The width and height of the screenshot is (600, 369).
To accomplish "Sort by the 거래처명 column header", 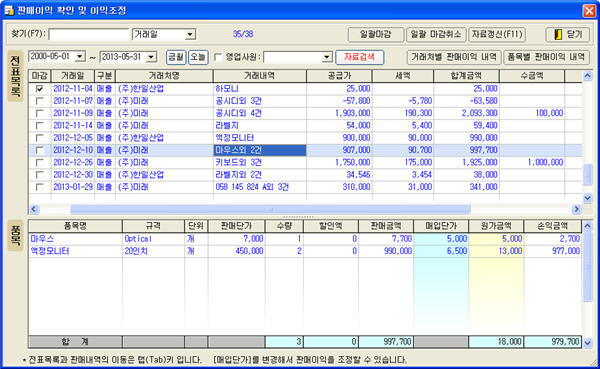I will click(x=164, y=76).
